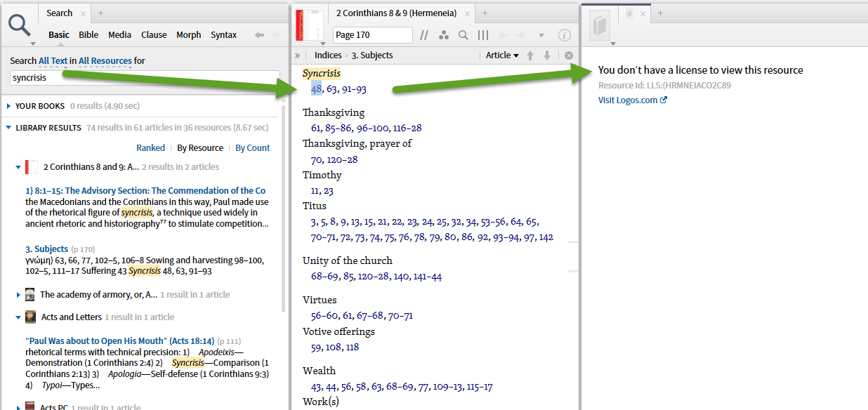Select Ranked result sorting

(150, 147)
